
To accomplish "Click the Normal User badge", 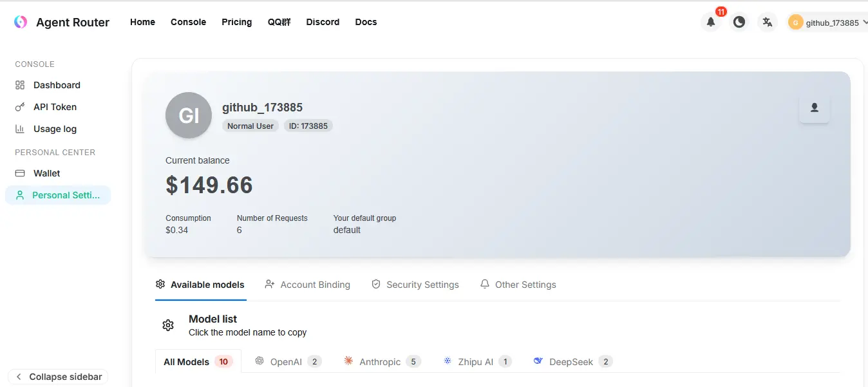I will tap(250, 126).
